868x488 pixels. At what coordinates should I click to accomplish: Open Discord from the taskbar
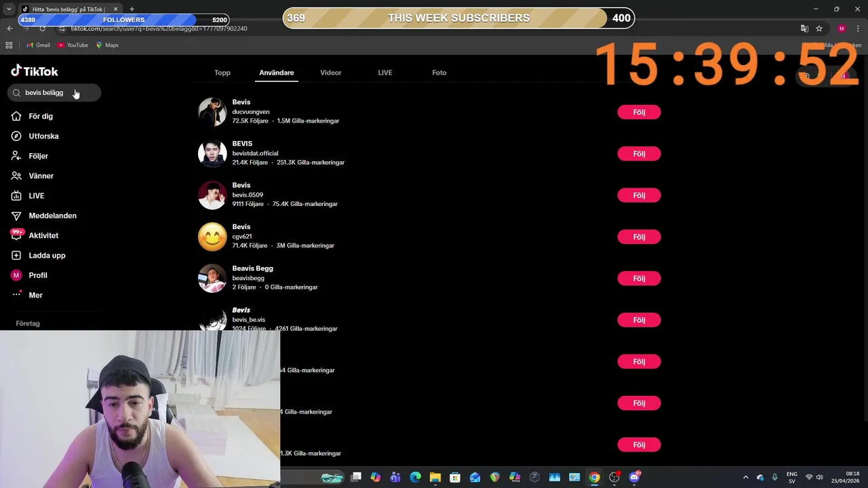point(635,477)
